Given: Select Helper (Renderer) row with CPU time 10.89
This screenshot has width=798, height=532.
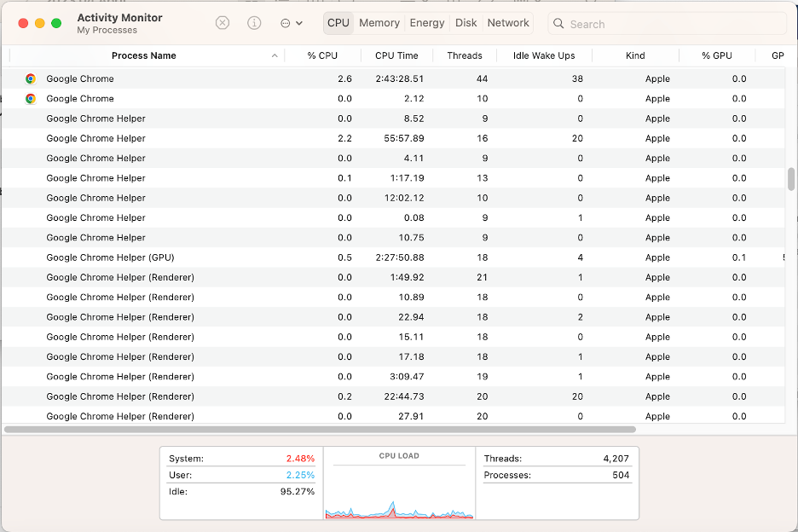Looking at the screenshot, I should point(393,297).
